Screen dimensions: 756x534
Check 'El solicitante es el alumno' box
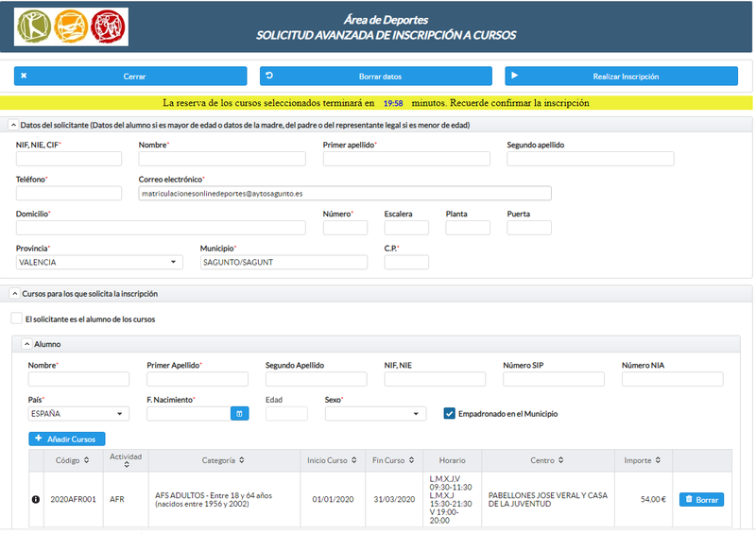click(x=16, y=319)
